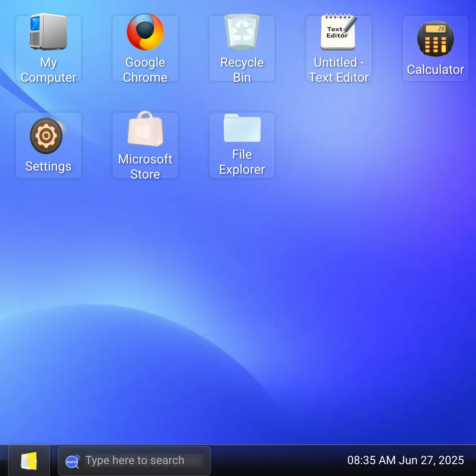Click the taskbar clock showing 08:35 AM

point(405,460)
